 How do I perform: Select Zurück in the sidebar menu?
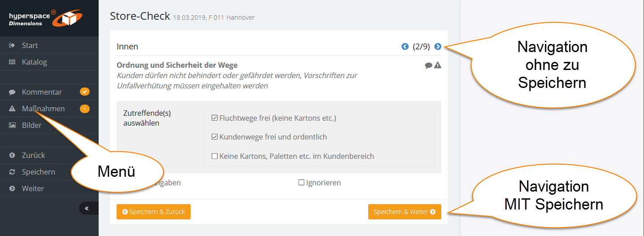click(x=33, y=155)
